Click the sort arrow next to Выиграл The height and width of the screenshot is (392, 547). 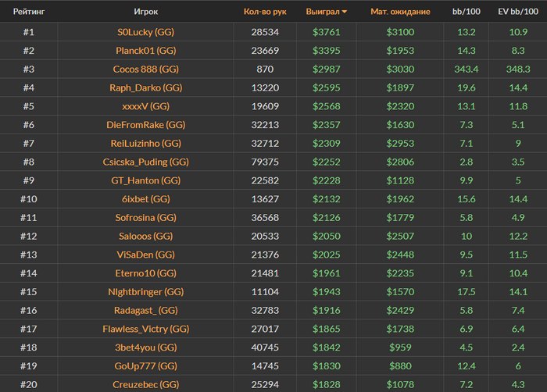click(x=345, y=12)
